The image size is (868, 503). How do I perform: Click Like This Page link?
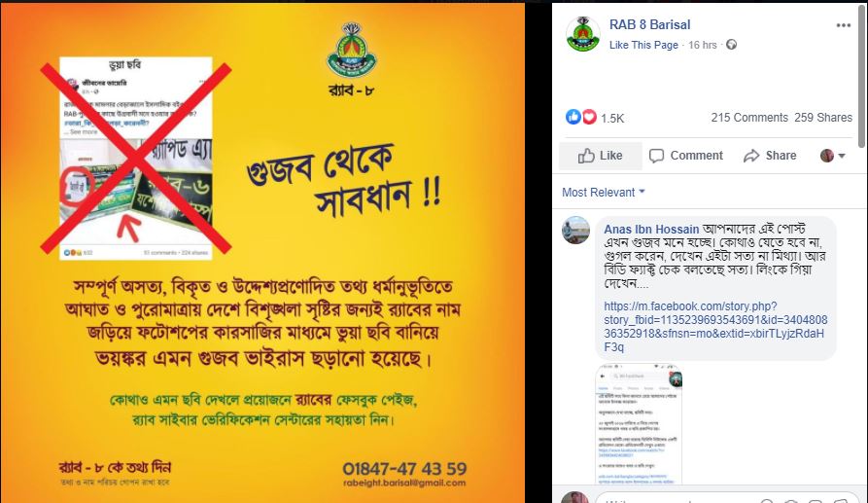pos(643,45)
